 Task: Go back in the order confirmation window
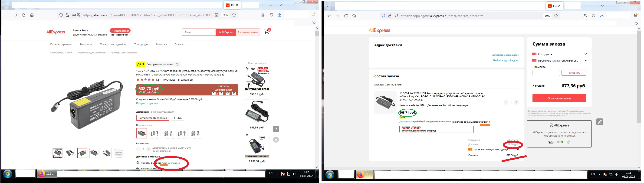click(329, 16)
